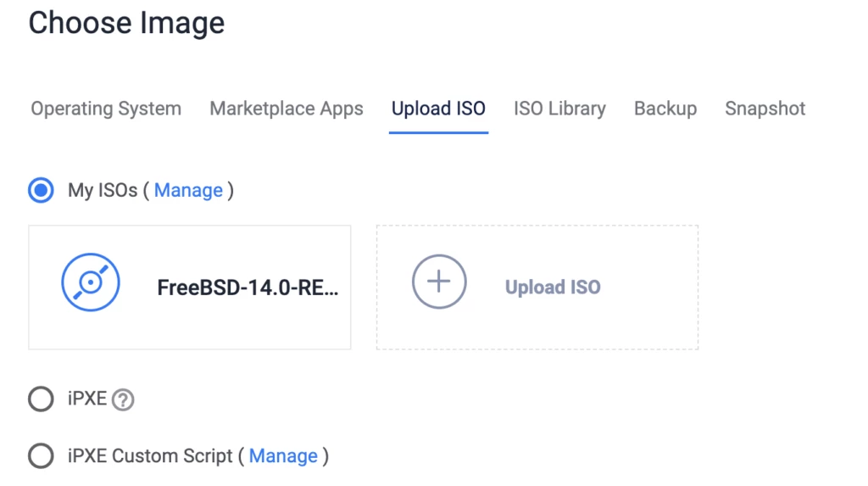Click the iPXE Custom Script label text
Image resolution: width=868 pixels, height=486 pixels.
150,456
